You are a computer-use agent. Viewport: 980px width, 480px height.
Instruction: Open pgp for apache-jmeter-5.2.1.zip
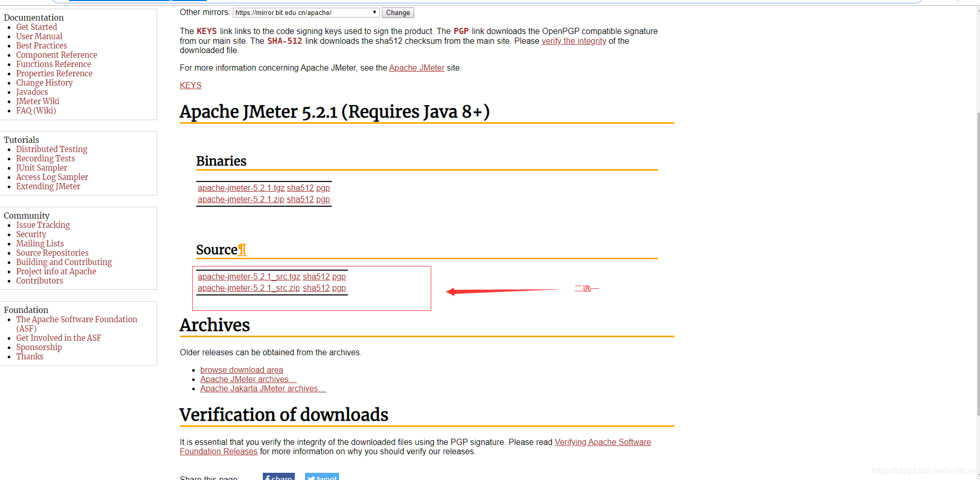[x=323, y=199]
